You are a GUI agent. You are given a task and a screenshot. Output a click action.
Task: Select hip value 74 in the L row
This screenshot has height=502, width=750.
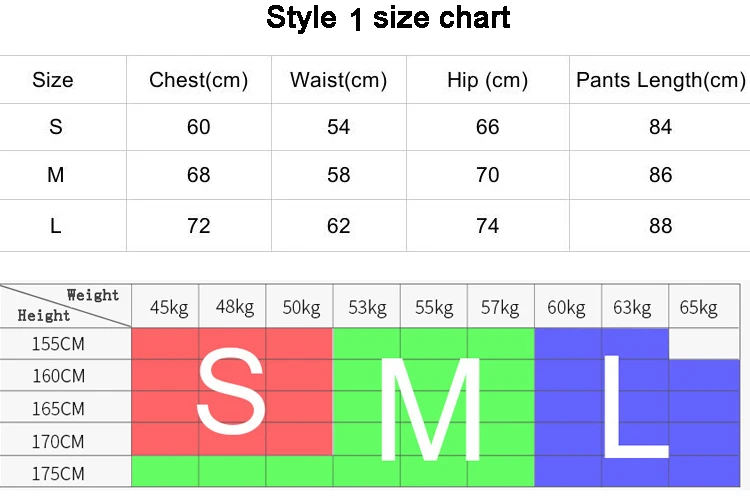[487, 225]
